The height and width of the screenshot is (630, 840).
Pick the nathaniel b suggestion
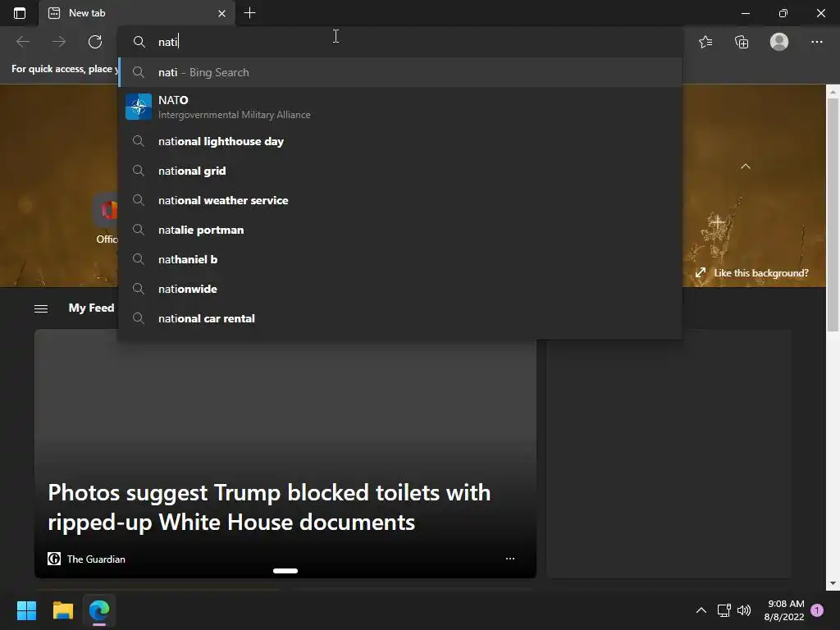click(399, 259)
